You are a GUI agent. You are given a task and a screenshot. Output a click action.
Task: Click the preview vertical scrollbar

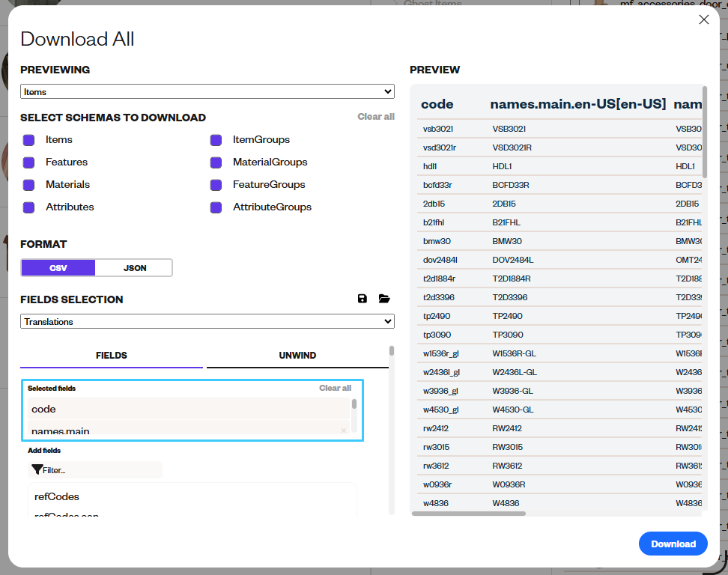704,132
